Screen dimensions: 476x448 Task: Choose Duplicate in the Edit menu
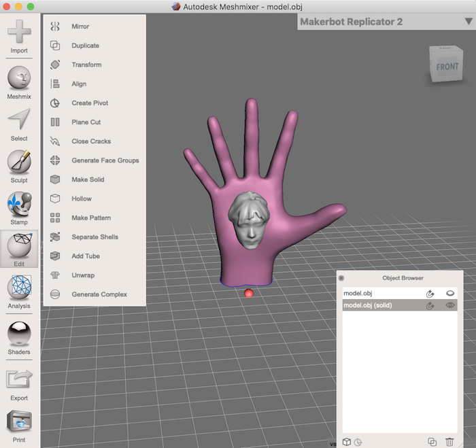point(95,46)
